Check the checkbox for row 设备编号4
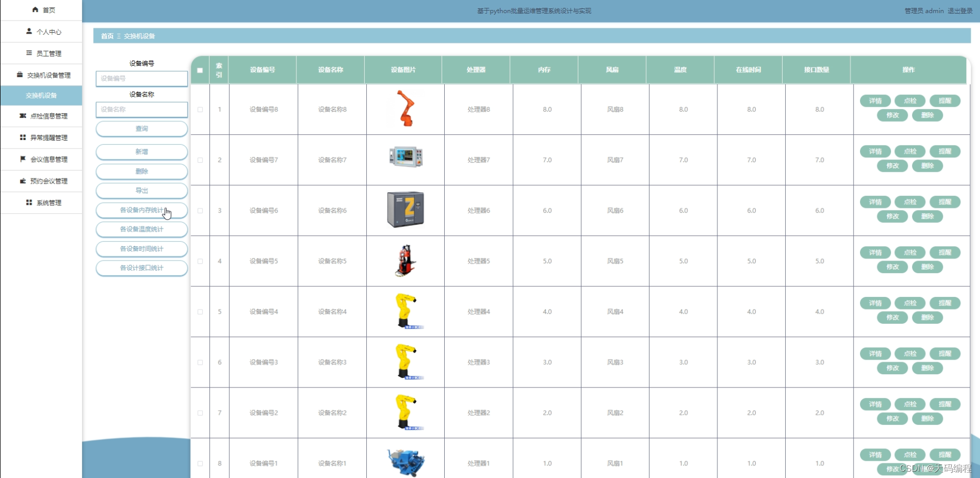This screenshot has height=478, width=980. tap(200, 312)
